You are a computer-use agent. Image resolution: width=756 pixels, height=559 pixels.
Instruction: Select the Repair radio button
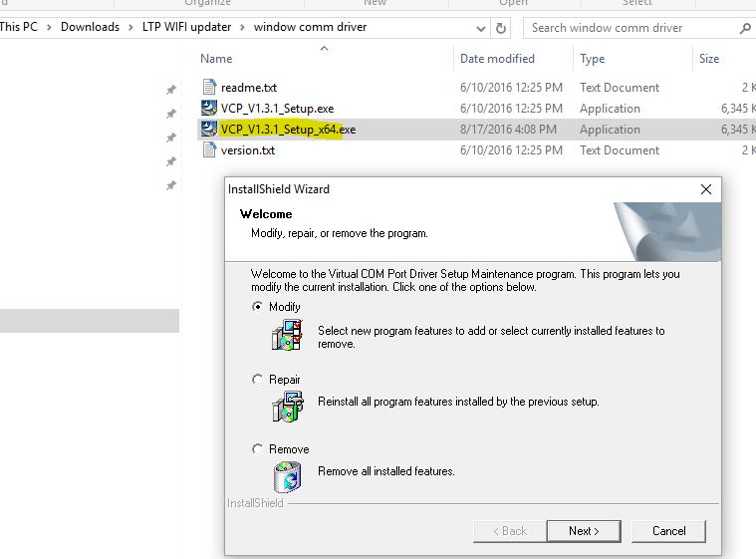click(x=257, y=380)
